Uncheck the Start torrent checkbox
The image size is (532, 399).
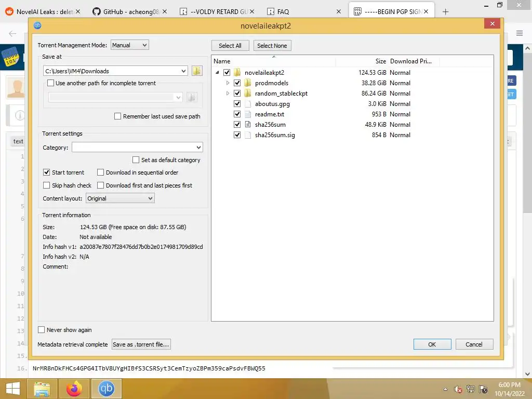(46, 172)
